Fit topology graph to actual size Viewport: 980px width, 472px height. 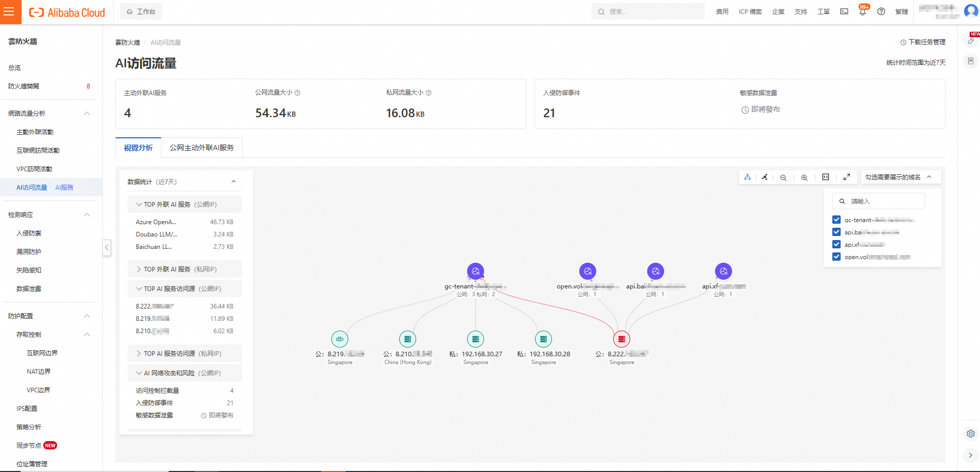click(x=826, y=177)
